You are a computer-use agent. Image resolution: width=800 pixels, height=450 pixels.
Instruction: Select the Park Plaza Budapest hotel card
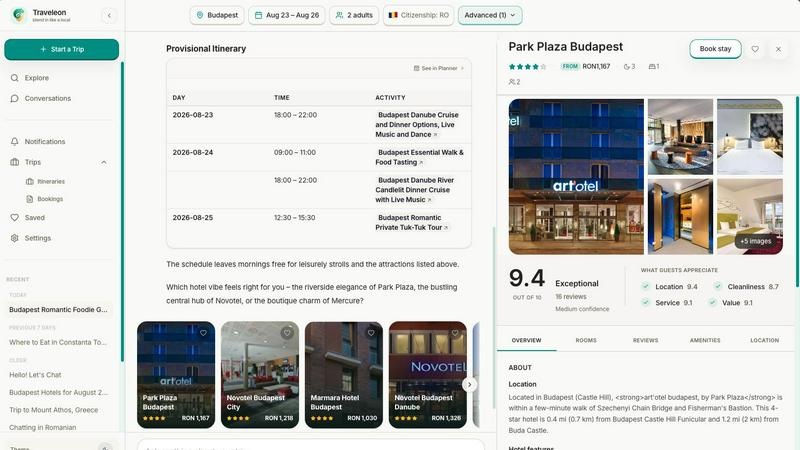tap(176, 375)
